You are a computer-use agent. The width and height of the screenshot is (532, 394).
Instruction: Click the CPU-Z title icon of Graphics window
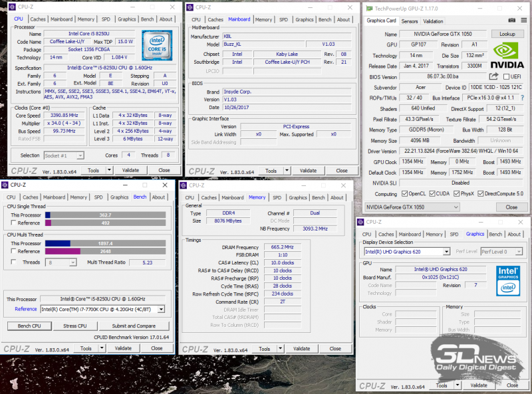(x=360, y=222)
